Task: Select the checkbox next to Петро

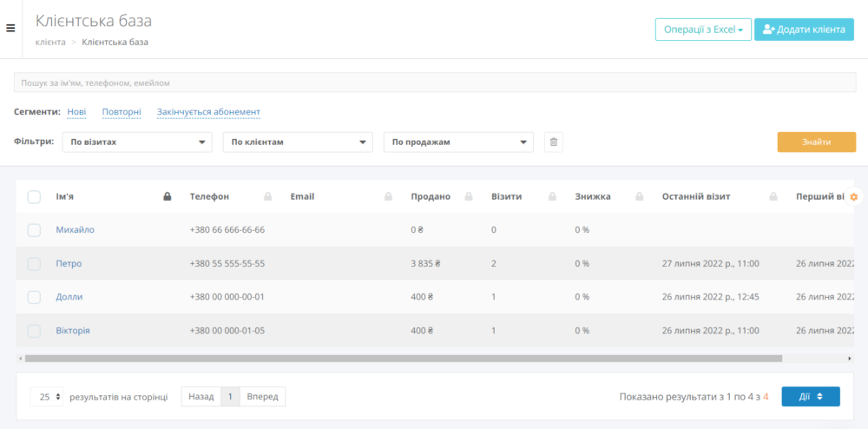Action: [34, 263]
